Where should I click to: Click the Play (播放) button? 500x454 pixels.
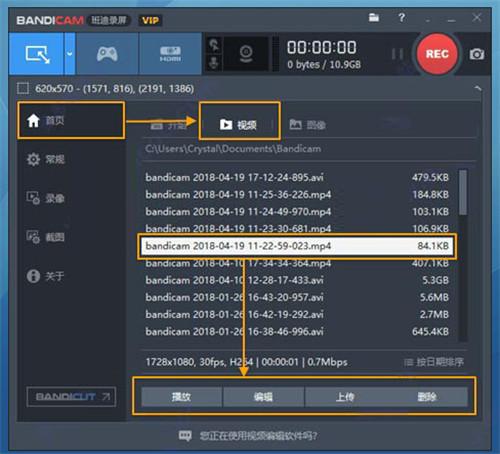181,397
